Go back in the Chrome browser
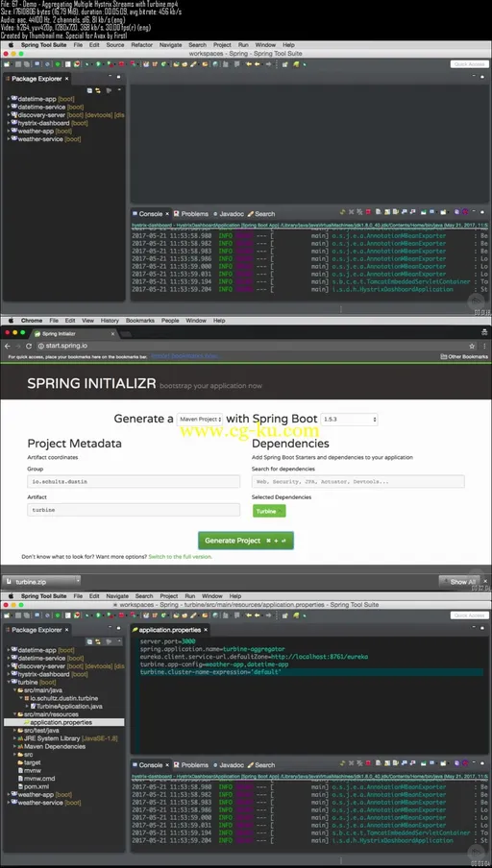This screenshot has width=492, height=868. click(x=7, y=346)
